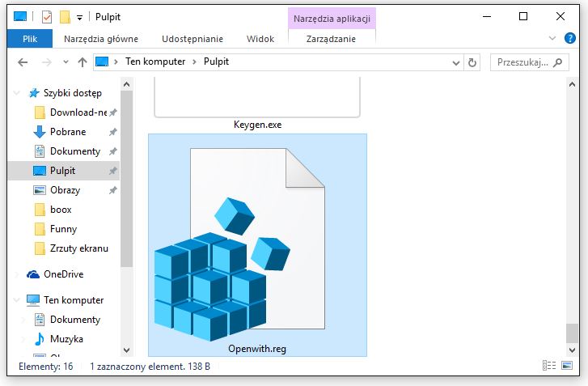588x386 pixels.
Task: Switch to large thumbnails view icon
Action: tap(567, 366)
